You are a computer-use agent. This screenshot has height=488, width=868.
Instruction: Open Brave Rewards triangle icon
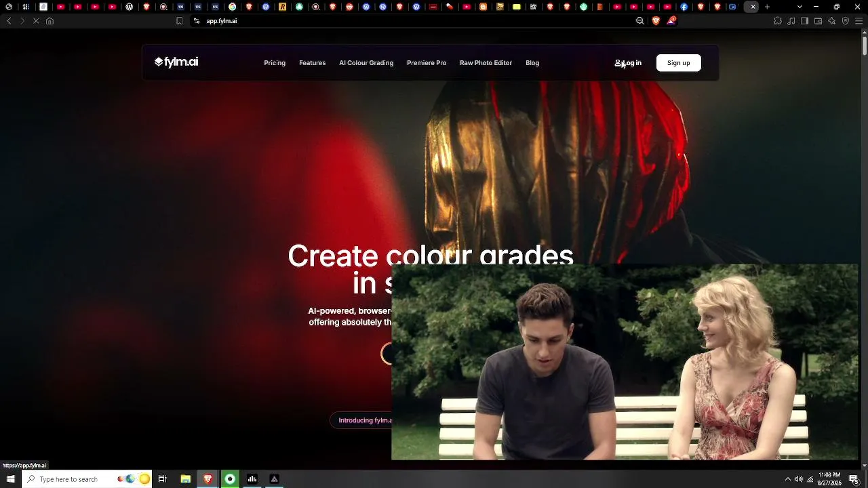click(x=671, y=21)
